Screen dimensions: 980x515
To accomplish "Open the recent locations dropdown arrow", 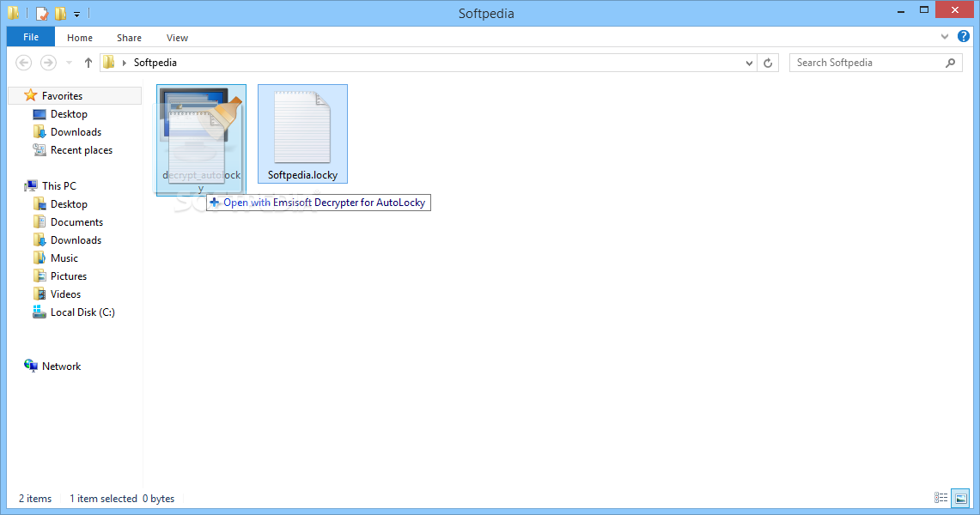I will coord(69,63).
